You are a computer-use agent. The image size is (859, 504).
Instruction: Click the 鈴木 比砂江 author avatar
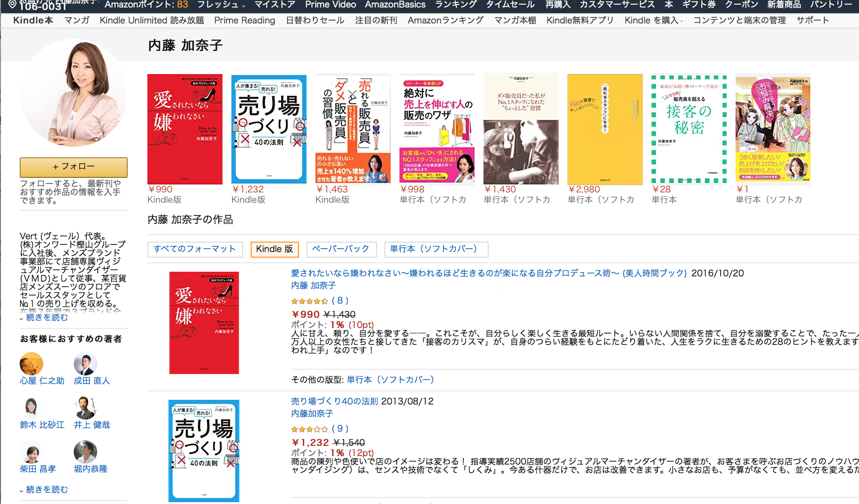31,408
